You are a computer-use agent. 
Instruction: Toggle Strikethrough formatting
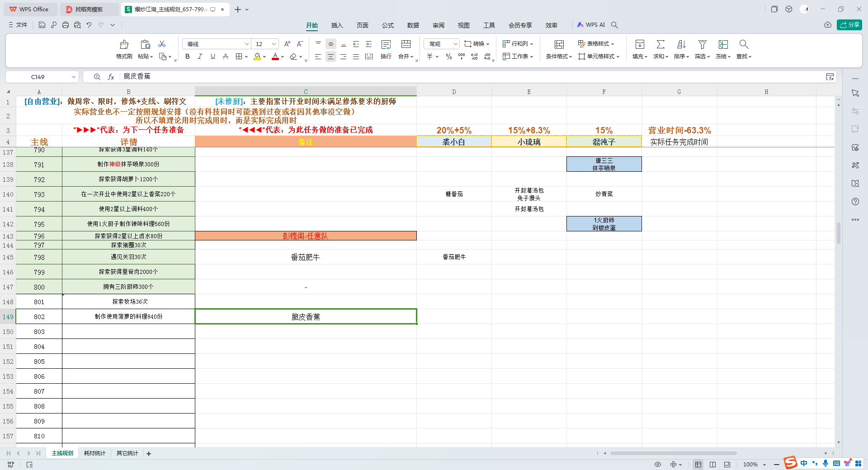(x=225, y=56)
